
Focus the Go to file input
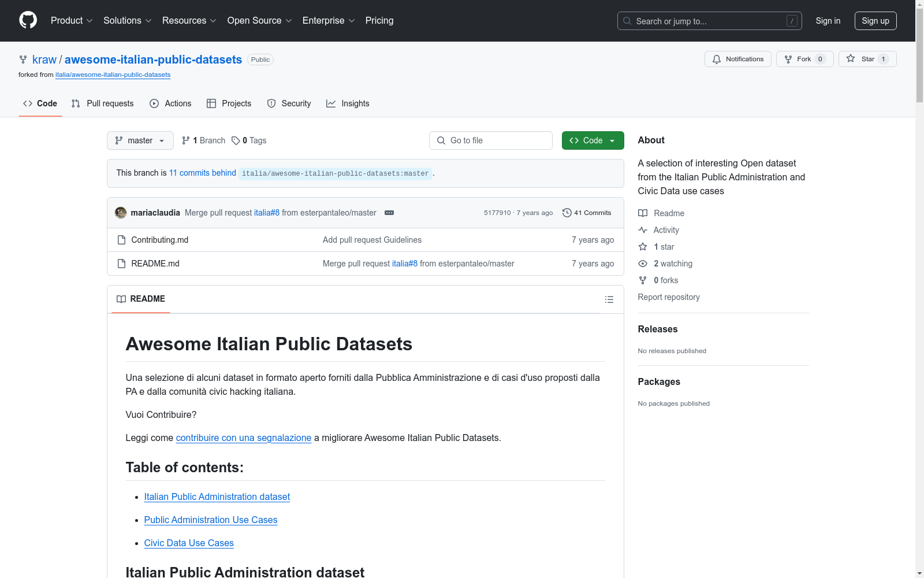tap(491, 140)
